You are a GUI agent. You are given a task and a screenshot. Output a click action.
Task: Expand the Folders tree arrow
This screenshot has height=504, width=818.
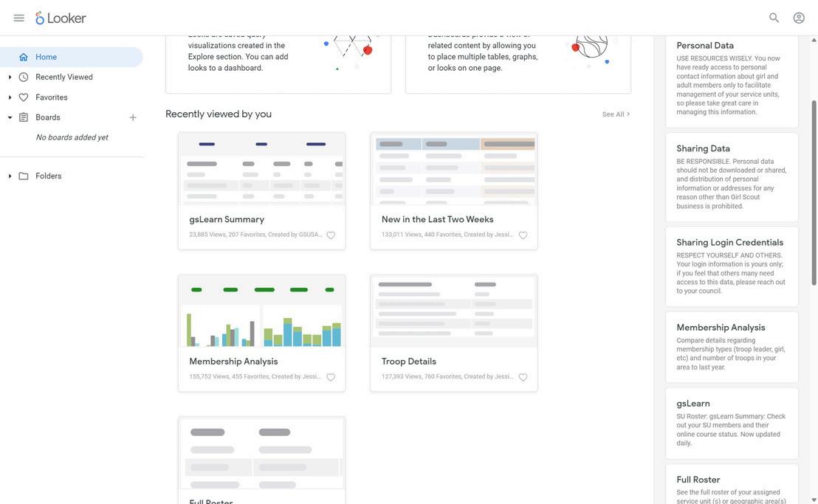(x=10, y=176)
